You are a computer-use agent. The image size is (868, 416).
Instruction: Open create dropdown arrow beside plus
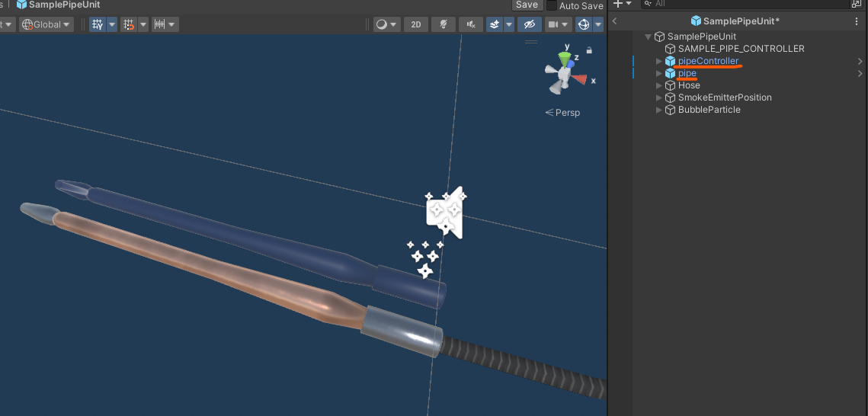(x=629, y=3)
